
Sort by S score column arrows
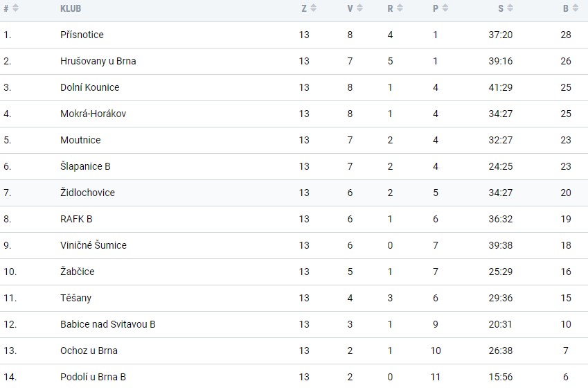click(x=510, y=8)
